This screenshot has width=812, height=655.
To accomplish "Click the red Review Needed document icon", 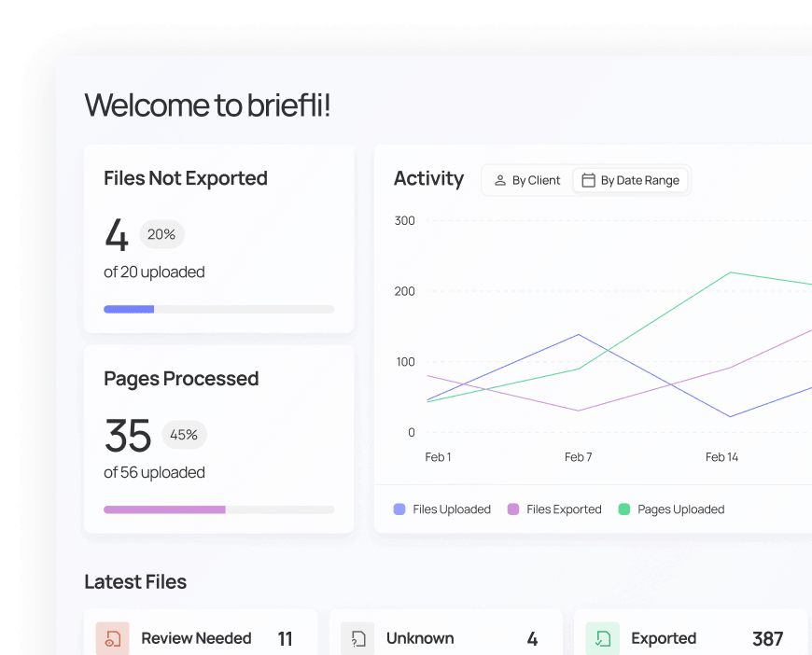I will [111, 638].
